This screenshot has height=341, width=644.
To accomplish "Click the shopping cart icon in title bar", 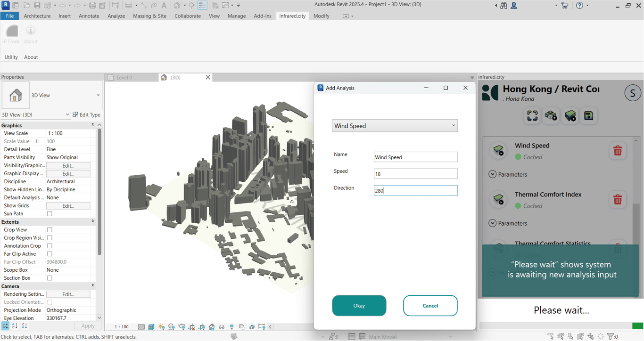I will [564, 6].
